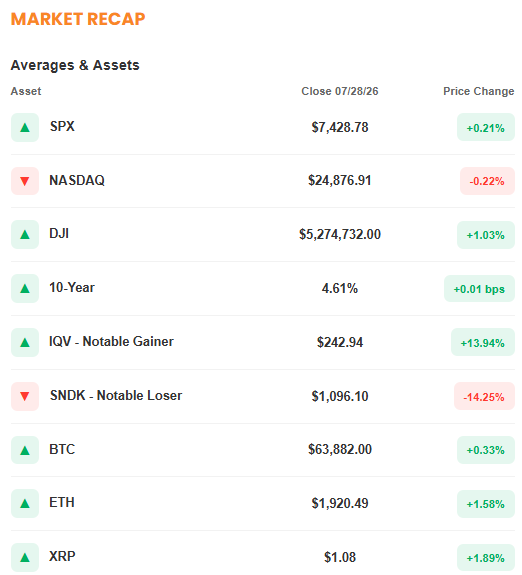Select the BTC closing price $63,882.00
This screenshot has width=522, height=575.
[x=340, y=449]
